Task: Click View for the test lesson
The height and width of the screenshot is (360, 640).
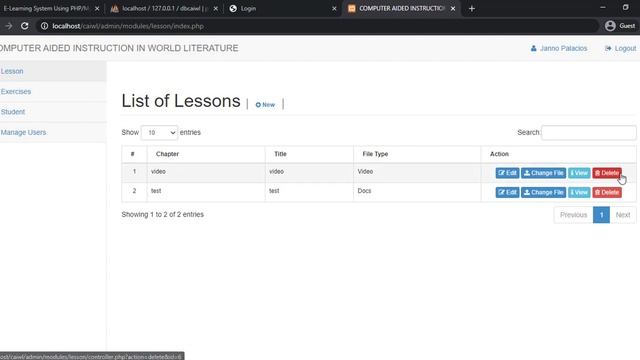Action: [x=579, y=192]
